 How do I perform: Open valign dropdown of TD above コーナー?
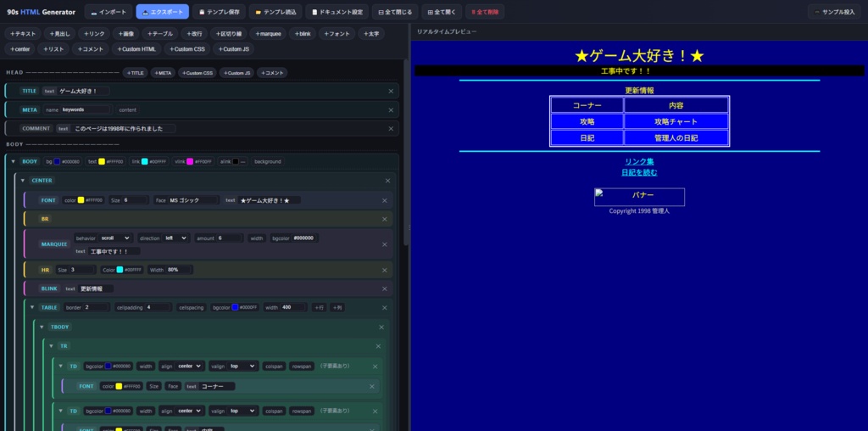pyautogui.click(x=242, y=367)
